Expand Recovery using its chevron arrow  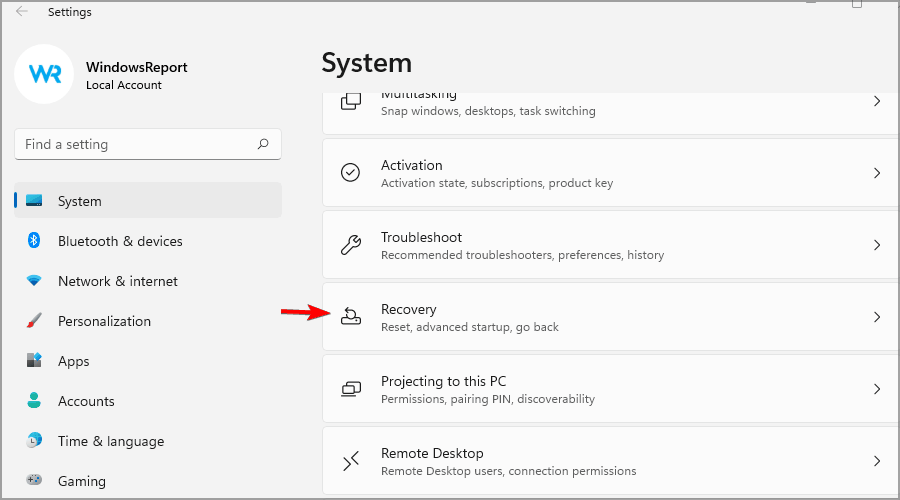(x=876, y=317)
